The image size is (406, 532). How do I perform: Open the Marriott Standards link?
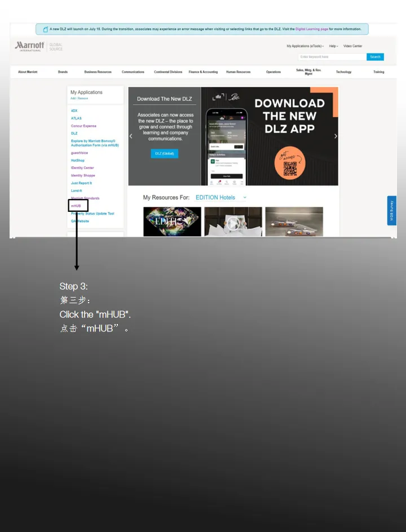[85, 198]
